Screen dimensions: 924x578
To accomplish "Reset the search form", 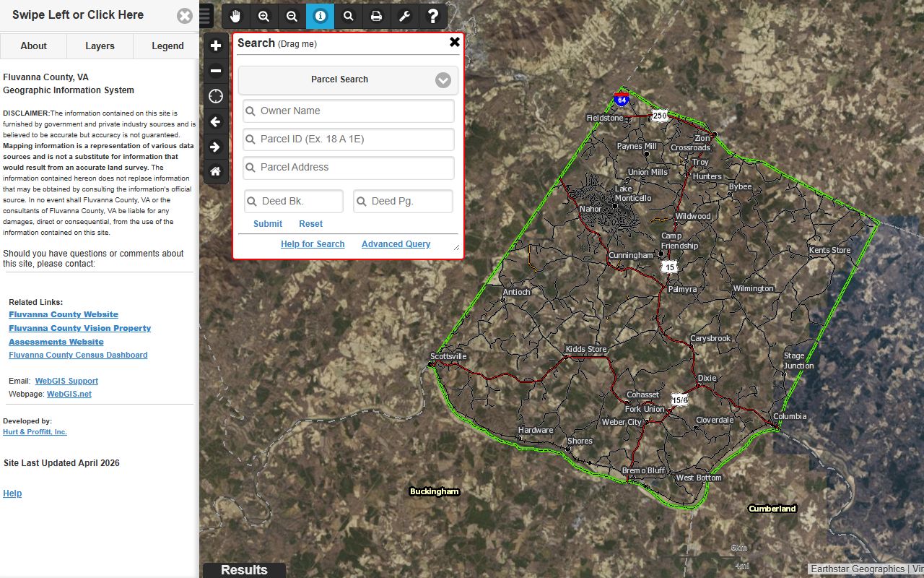I will [x=311, y=224].
